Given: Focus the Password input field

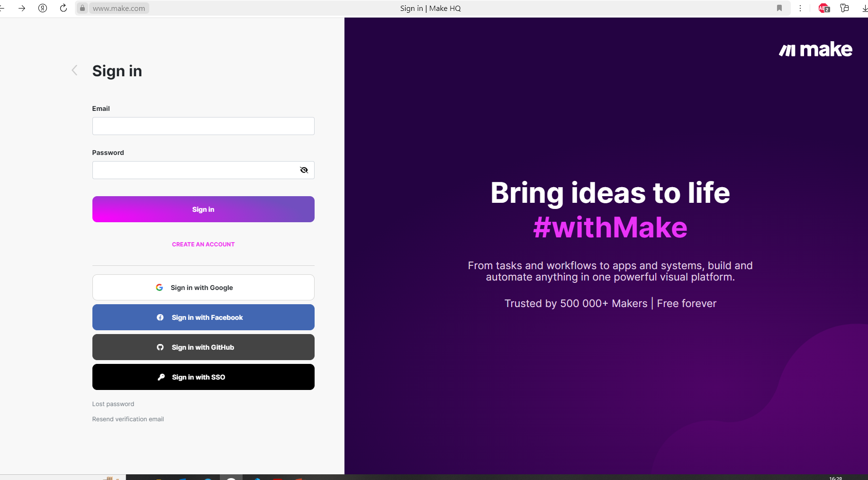Looking at the screenshot, I should click(203, 170).
